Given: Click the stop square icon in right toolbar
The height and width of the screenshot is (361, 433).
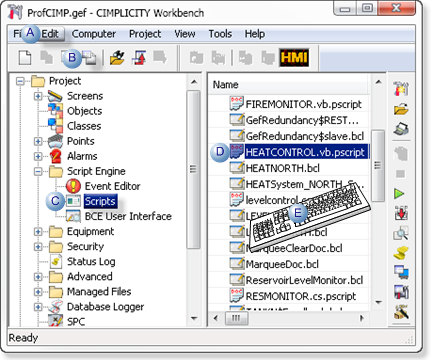Looking at the screenshot, I should click(x=400, y=174).
